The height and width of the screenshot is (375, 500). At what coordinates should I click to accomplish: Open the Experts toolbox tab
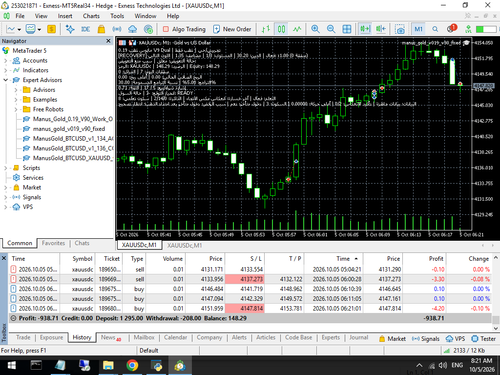click(331, 337)
